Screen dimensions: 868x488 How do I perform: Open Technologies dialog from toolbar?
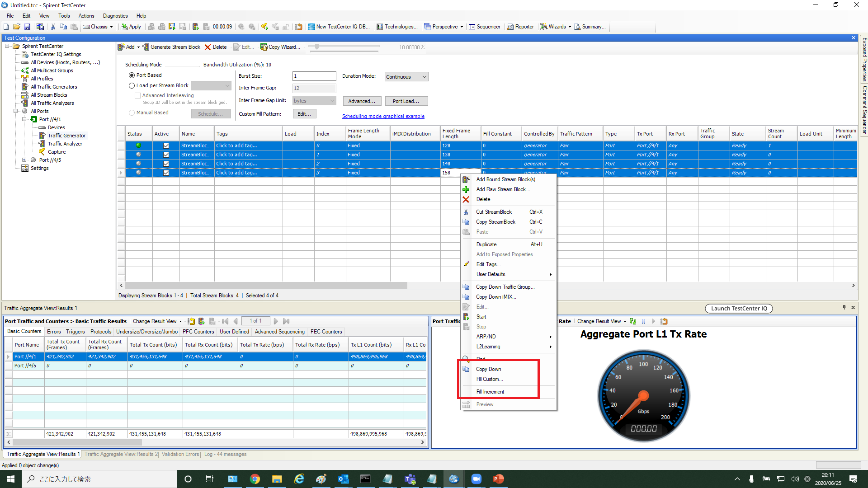point(397,27)
